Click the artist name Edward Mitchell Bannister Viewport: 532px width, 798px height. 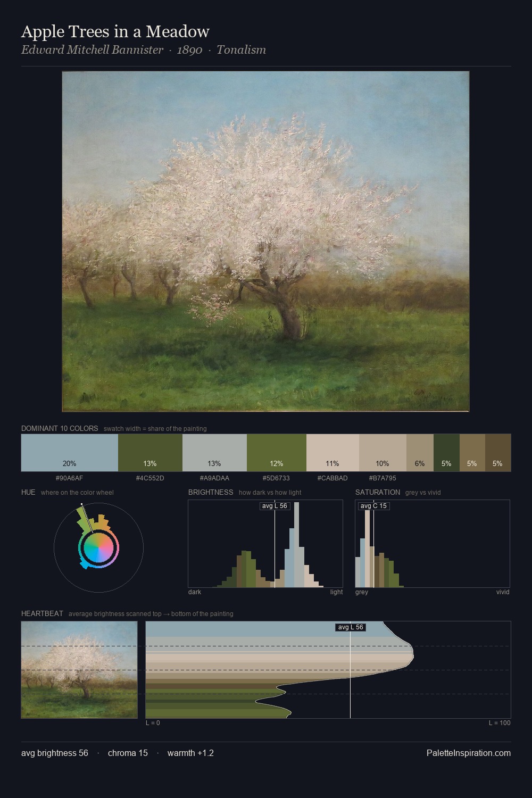[x=92, y=50]
